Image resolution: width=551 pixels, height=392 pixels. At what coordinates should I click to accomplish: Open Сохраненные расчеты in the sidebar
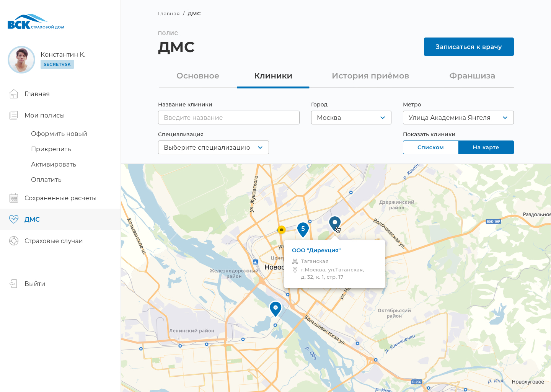(x=60, y=198)
